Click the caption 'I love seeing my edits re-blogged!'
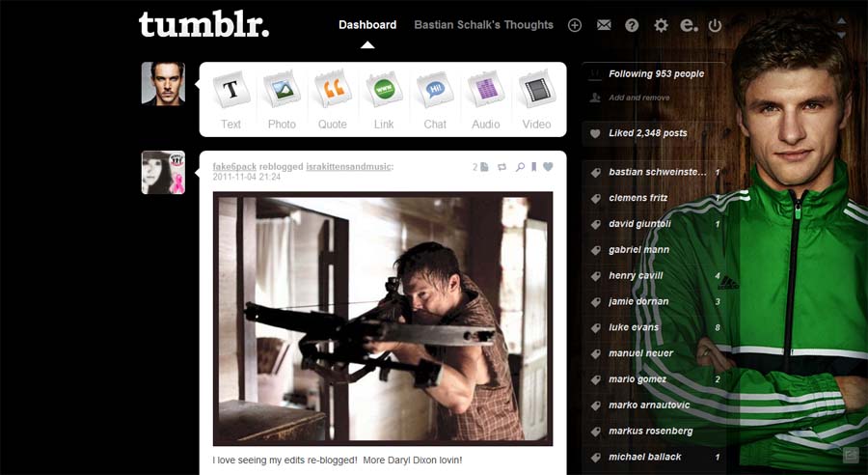This screenshot has height=475, width=868. point(285,460)
